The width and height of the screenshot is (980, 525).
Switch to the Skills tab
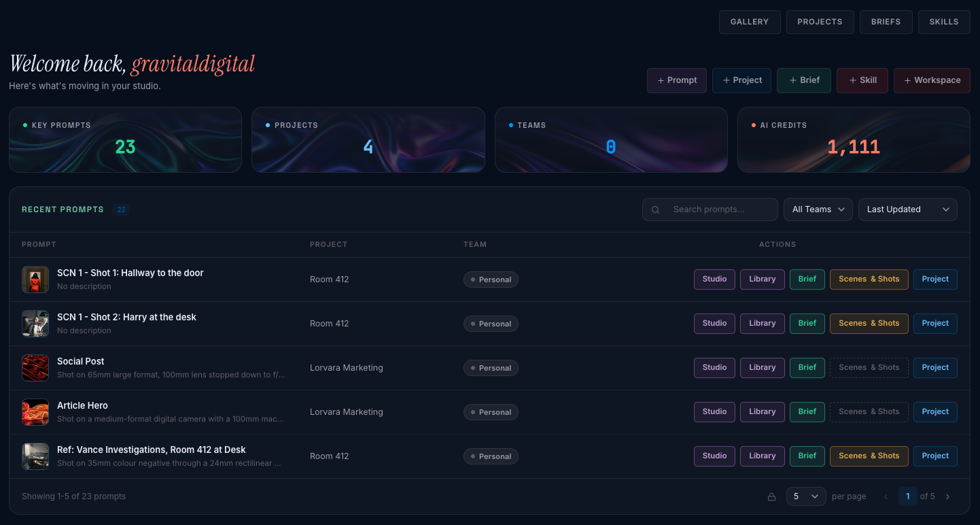(944, 22)
